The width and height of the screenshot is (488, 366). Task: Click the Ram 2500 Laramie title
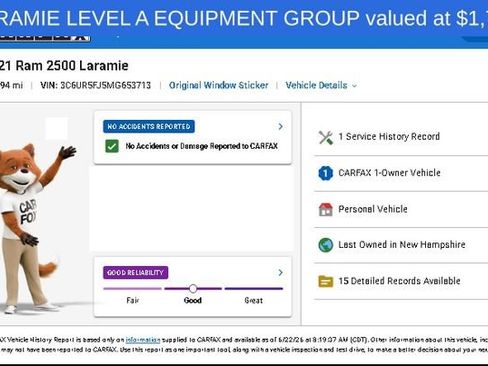click(x=64, y=66)
